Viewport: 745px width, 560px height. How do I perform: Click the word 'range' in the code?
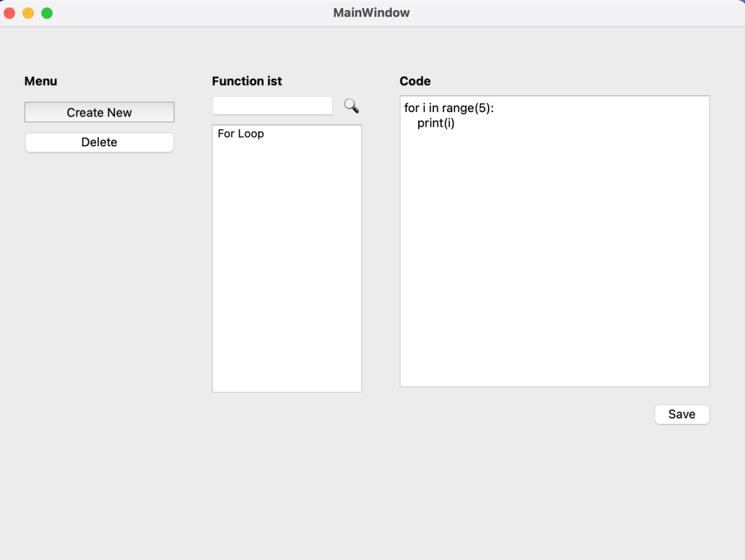[x=458, y=109]
